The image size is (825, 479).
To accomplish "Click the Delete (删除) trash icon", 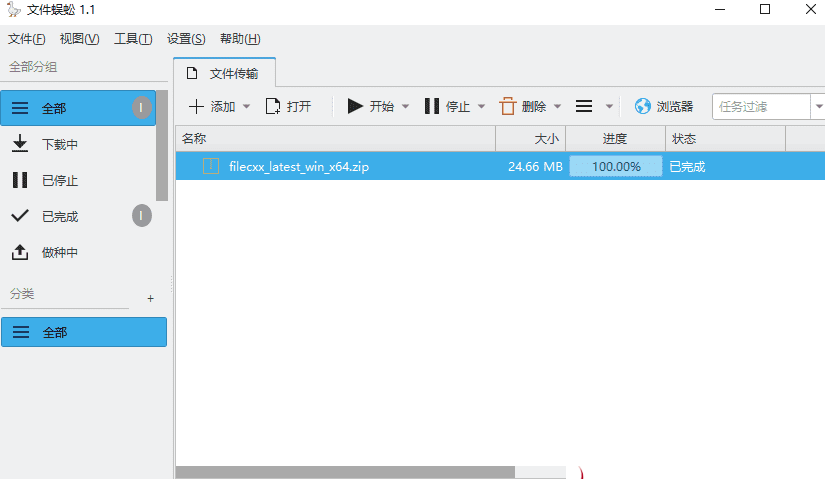I will pos(508,107).
